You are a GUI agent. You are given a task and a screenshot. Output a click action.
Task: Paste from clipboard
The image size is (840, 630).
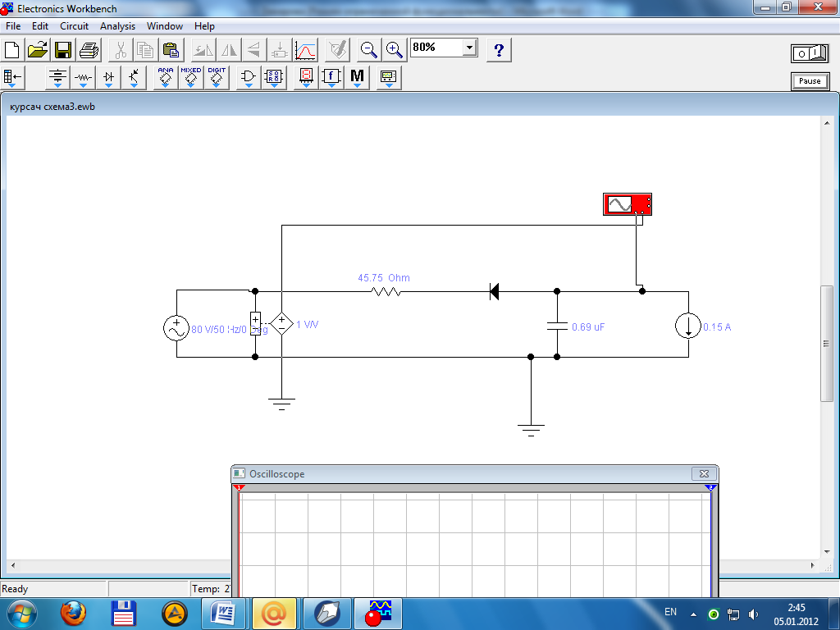coord(171,50)
